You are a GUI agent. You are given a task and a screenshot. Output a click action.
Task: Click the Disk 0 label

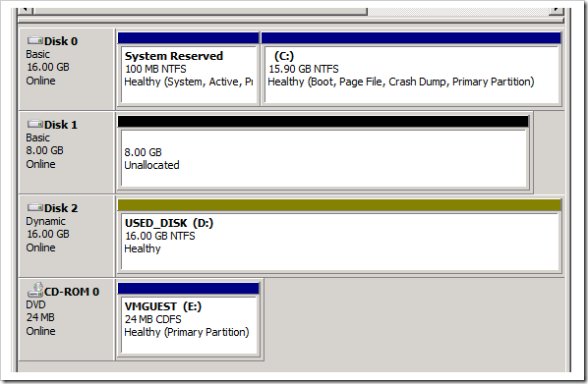tap(61, 41)
